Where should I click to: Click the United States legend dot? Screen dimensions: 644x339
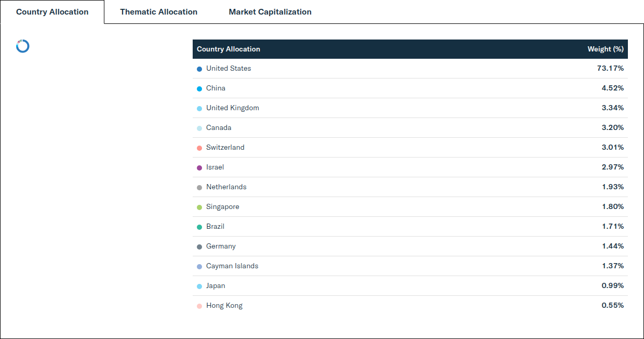tap(199, 69)
